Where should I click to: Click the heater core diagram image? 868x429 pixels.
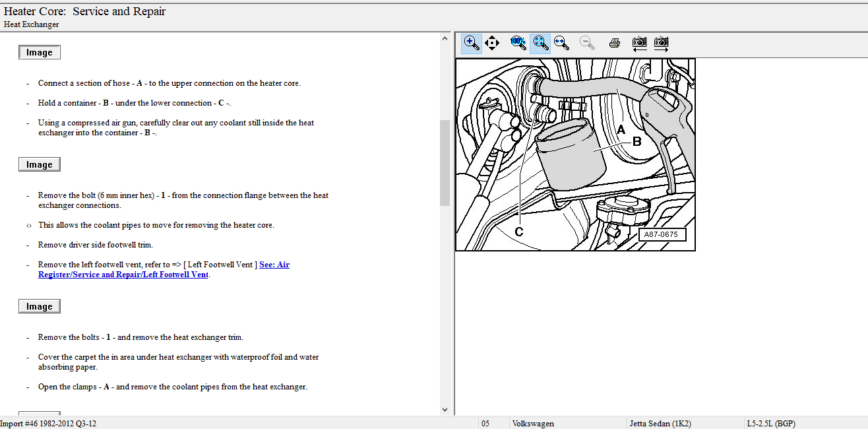click(x=575, y=154)
